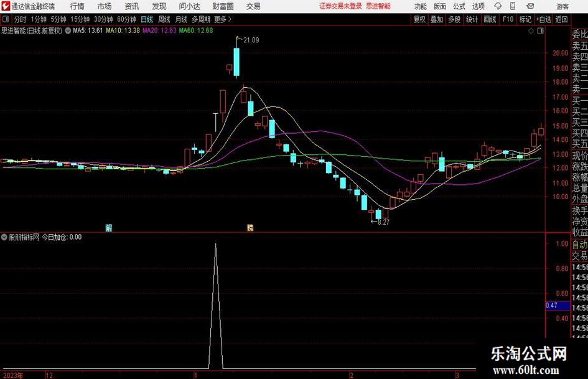Click the diamond icon above the price axis

point(531,31)
